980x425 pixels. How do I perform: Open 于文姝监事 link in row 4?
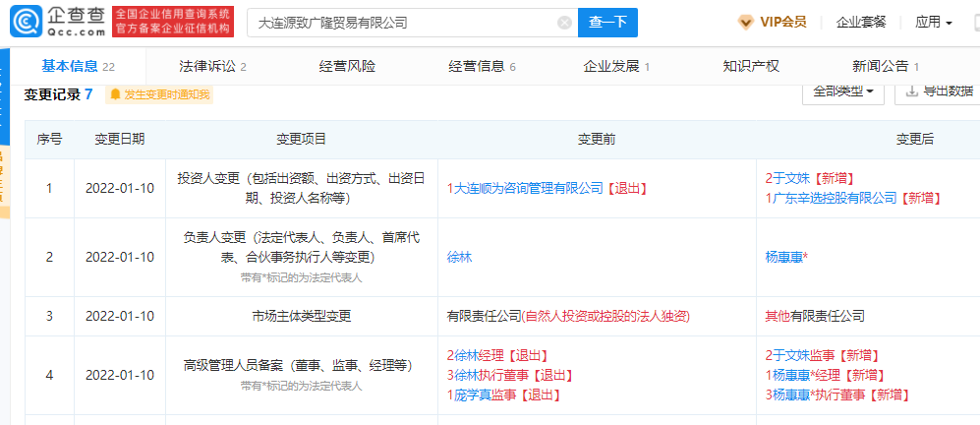805,356
